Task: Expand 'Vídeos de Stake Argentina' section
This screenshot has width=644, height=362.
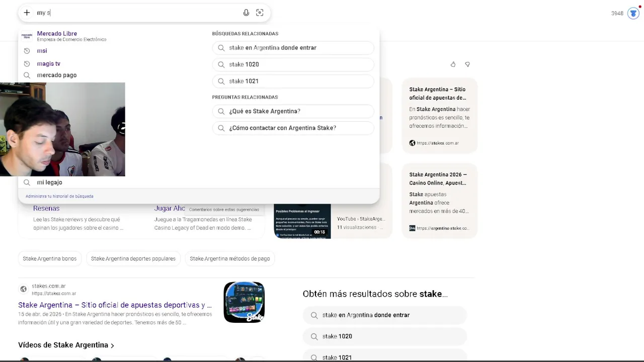Action: click(x=66, y=345)
